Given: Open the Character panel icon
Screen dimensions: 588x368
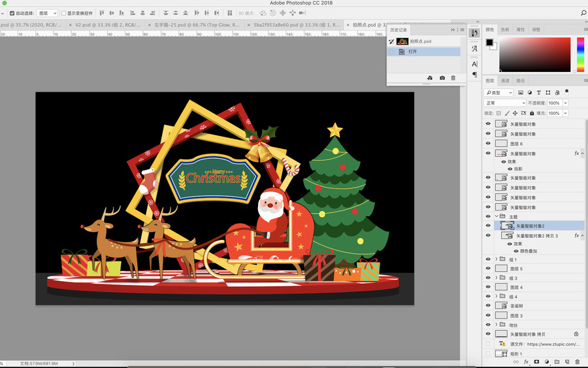Looking at the screenshot, I should (x=474, y=64).
